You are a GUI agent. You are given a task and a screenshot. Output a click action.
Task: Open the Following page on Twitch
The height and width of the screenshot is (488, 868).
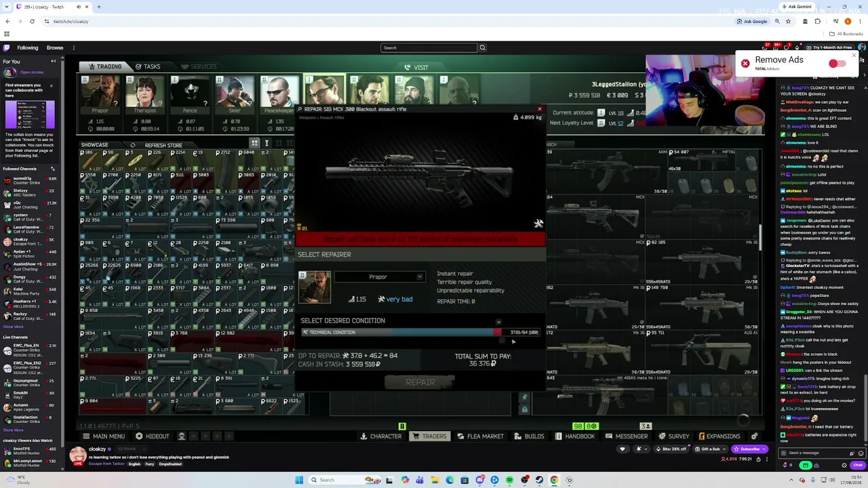tap(28, 47)
